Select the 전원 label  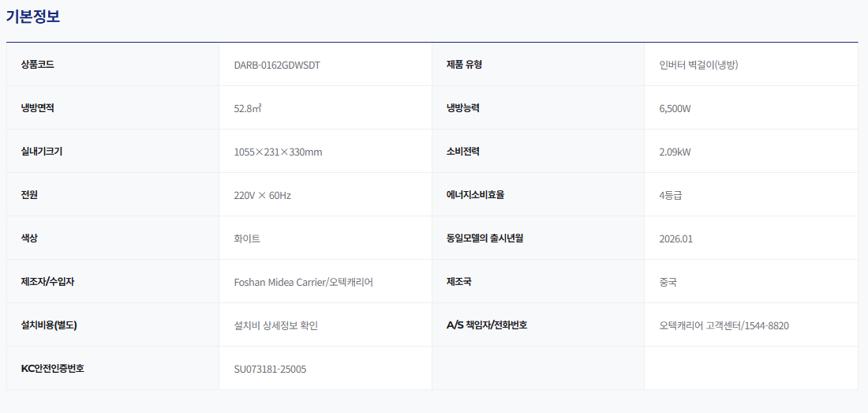click(x=28, y=195)
